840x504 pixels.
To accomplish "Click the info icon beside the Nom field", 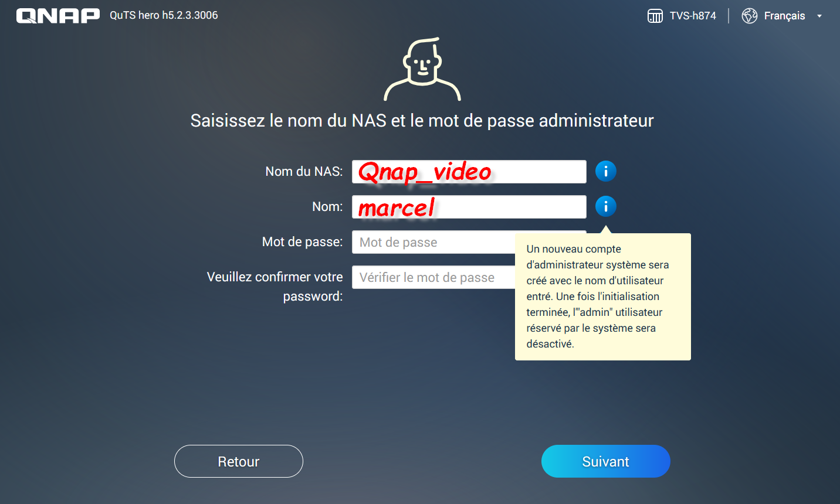I will coord(605,206).
